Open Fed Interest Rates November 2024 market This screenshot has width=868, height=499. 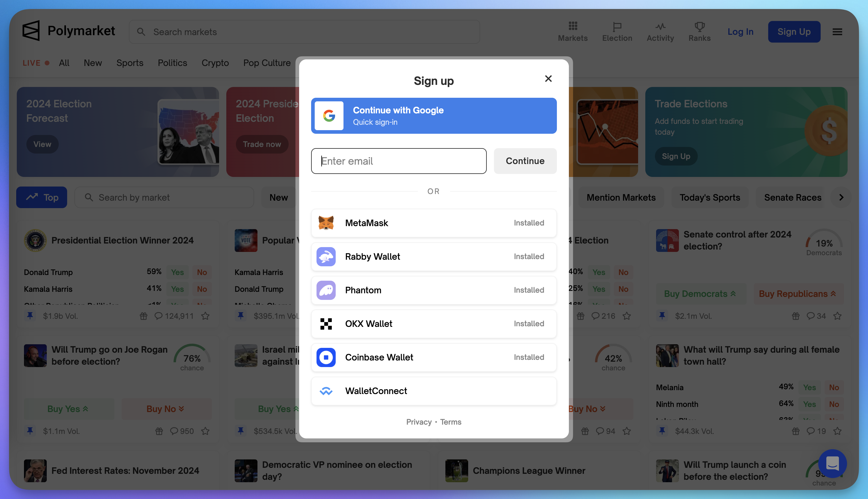125,471
